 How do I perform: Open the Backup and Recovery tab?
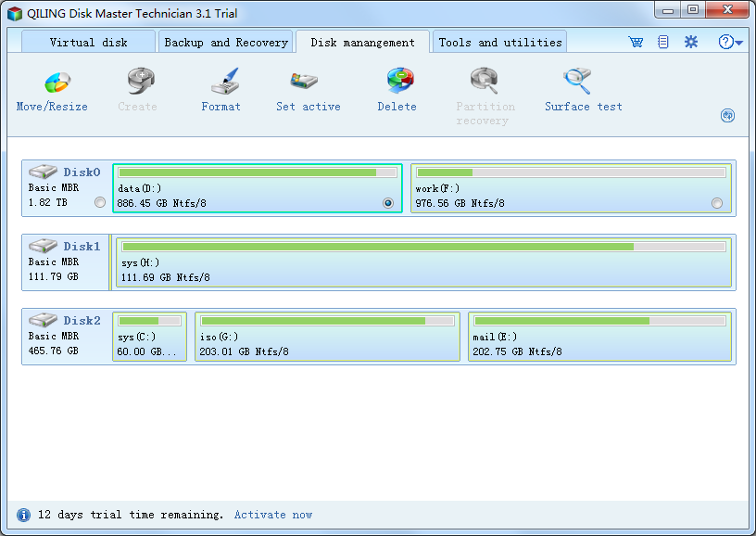click(226, 43)
